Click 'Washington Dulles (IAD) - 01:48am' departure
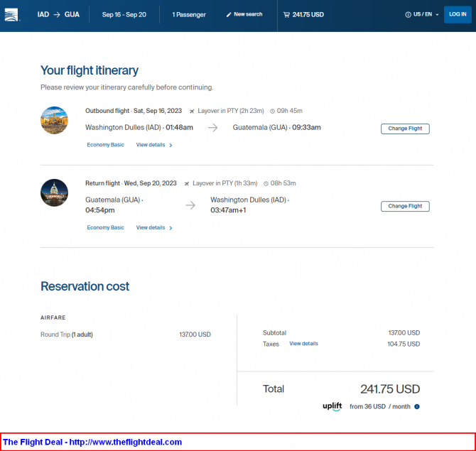Viewport: 476px width, 451px height. 139,127
